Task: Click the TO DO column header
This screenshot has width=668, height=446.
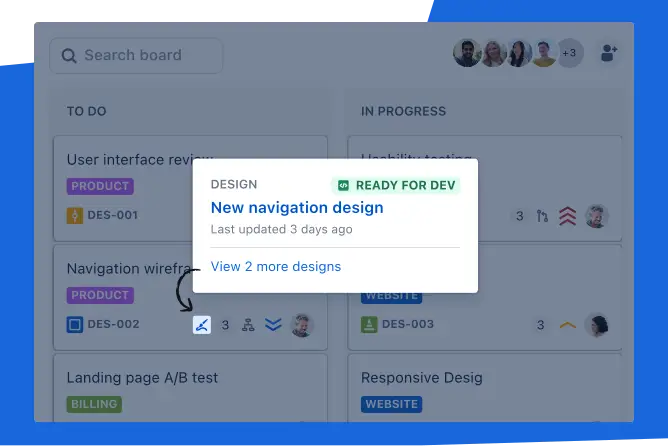Action: 86,111
